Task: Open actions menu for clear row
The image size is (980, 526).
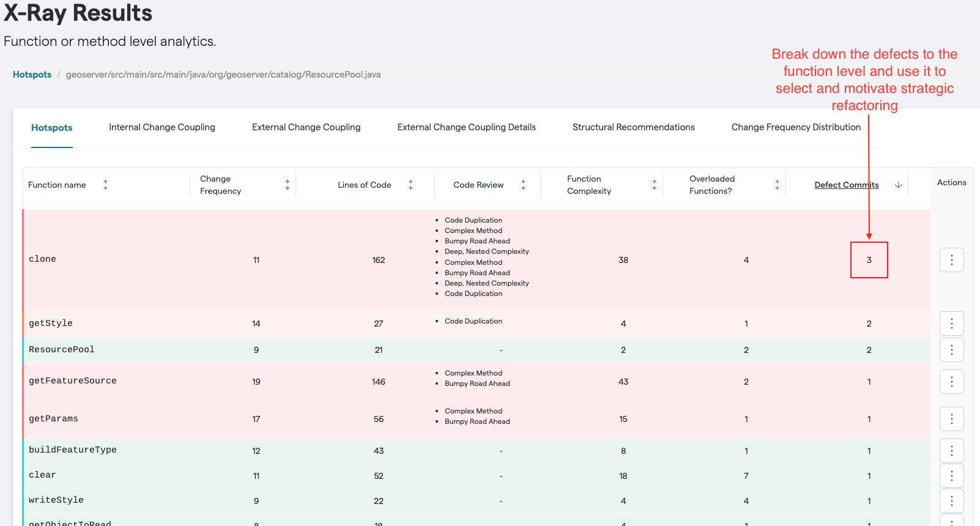Action: 951,476
